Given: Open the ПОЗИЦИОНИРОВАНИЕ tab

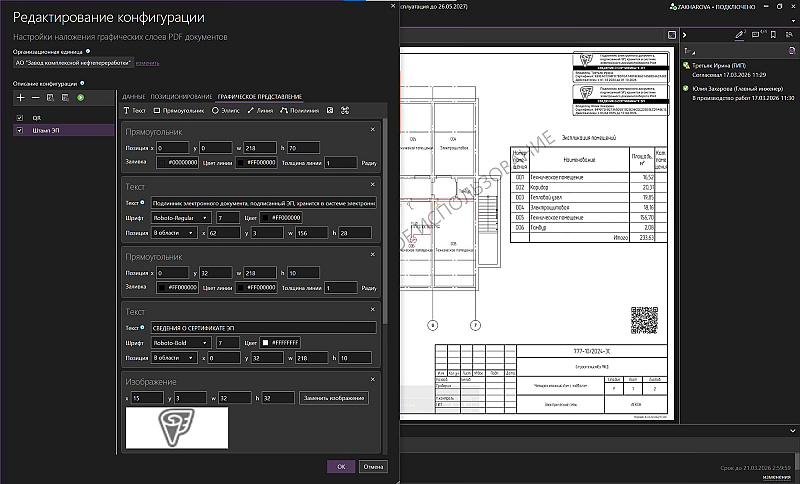Looking at the screenshot, I should point(183,96).
